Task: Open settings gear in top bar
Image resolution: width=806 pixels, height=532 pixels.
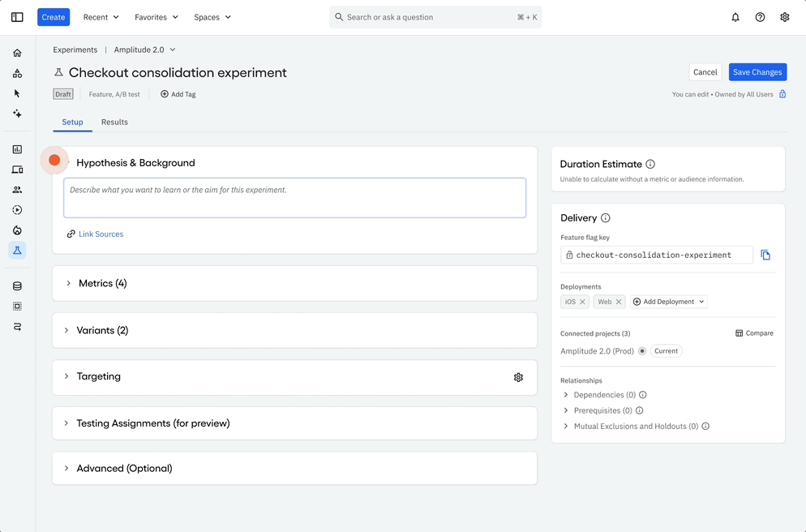Action: 784,17
